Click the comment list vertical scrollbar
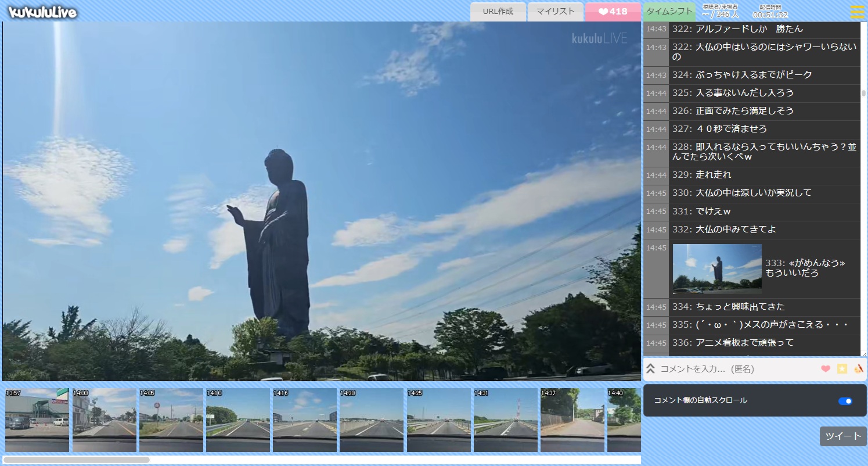Image resolution: width=868 pixels, height=466 pixels. pyautogui.click(x=863, y=93)
